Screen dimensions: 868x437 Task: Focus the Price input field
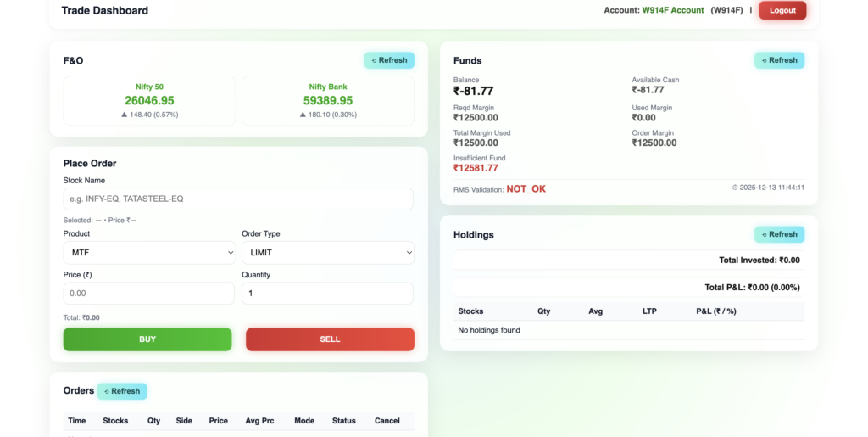click(149, 294)
